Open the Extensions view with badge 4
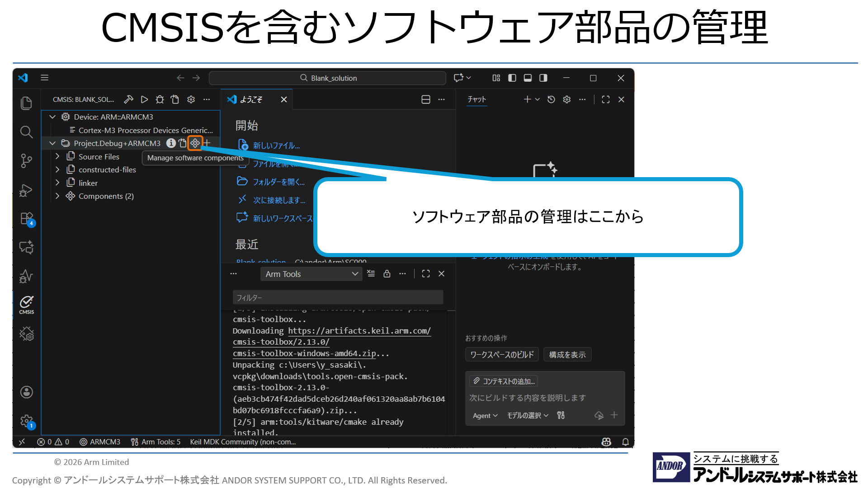The height and width of the screenshot is (488, 868). click(27, 219)
